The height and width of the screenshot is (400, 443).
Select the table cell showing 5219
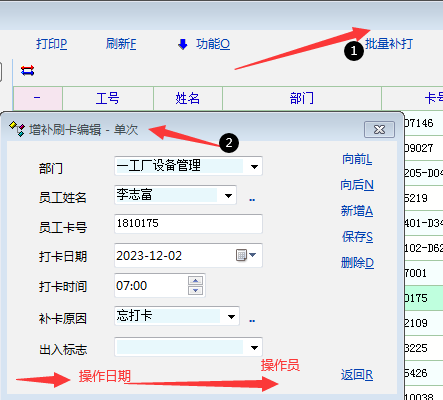click(424, 198)
